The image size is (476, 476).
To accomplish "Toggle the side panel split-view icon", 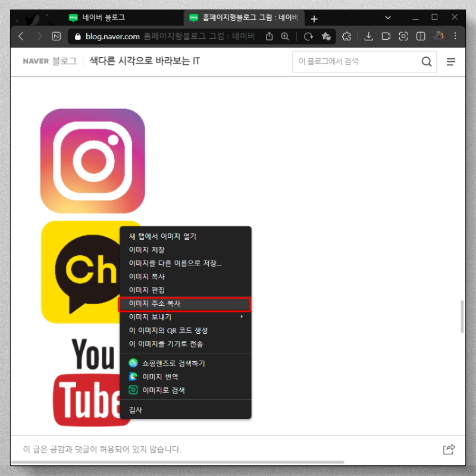I will click(x=421, y=36).
